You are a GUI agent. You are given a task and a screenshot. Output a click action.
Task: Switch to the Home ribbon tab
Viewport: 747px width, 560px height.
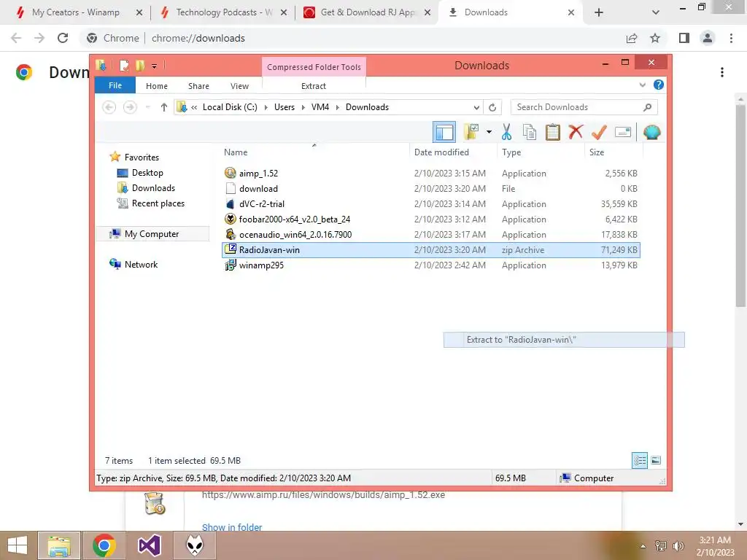coord(157,86)
